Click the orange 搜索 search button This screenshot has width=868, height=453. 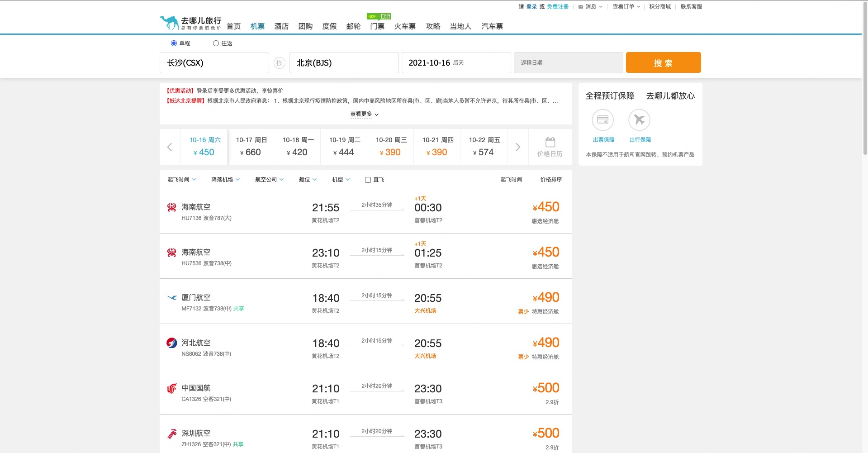tap(663, 62)
